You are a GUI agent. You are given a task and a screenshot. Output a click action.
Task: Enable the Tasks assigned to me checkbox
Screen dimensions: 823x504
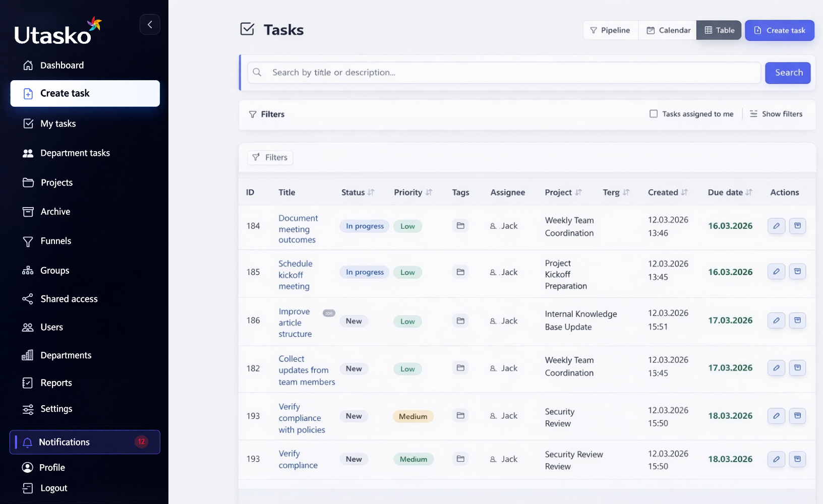(x=654, y=114)
